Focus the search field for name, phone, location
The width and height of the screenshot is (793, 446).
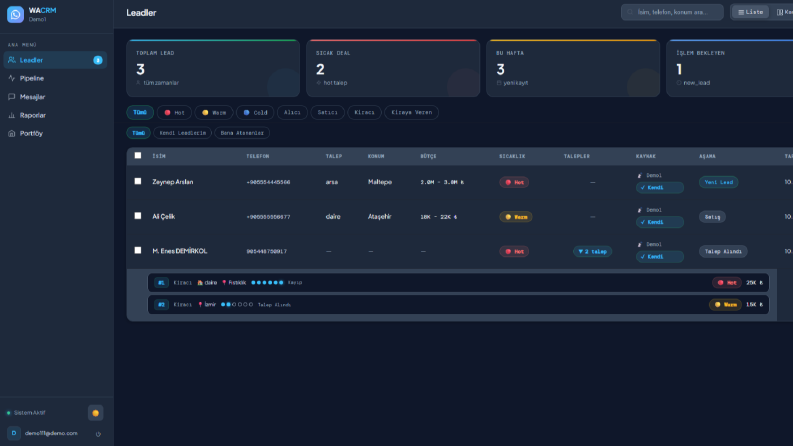[672, 12]
